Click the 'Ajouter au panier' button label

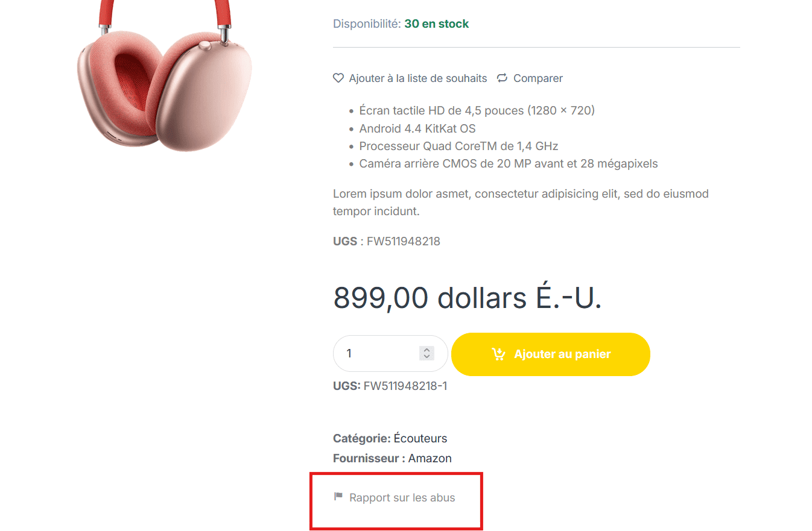tap(562, 354)
